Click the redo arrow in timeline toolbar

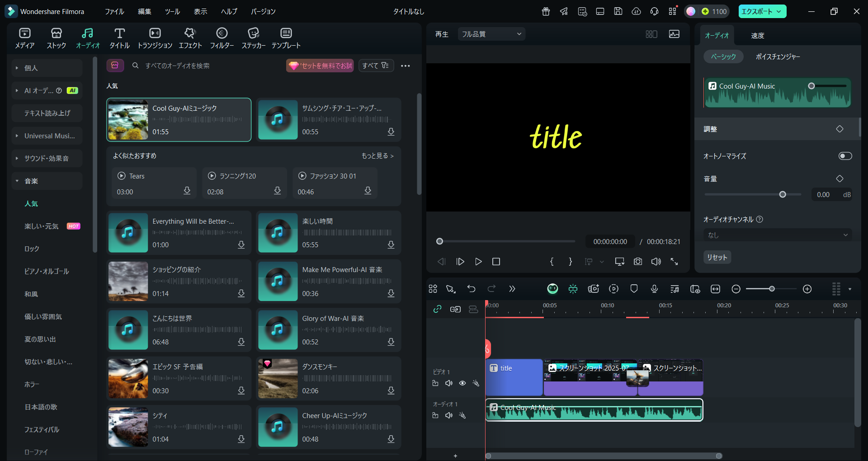tap(491, 289)
